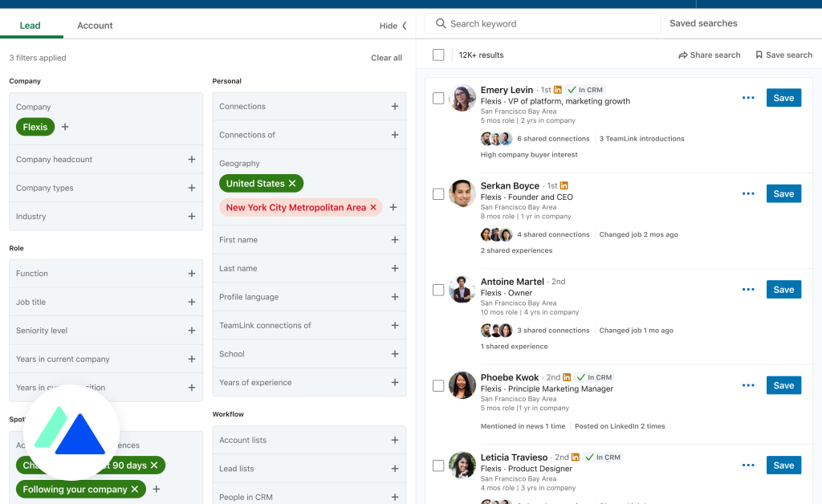
Task: Click LinkedIn premium badge beside Serkan Boyce
Action: [x=564, y=185]
